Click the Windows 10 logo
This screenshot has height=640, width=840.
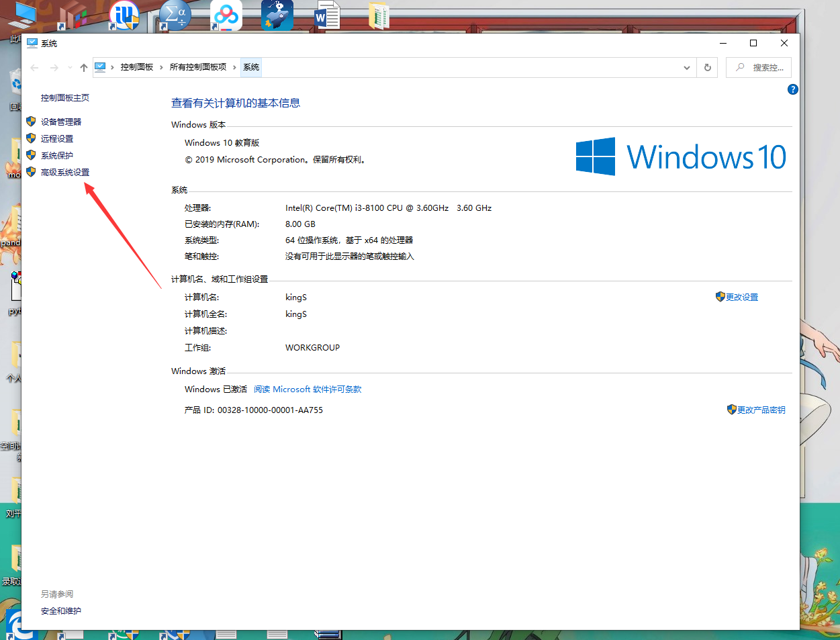point(681,156)
